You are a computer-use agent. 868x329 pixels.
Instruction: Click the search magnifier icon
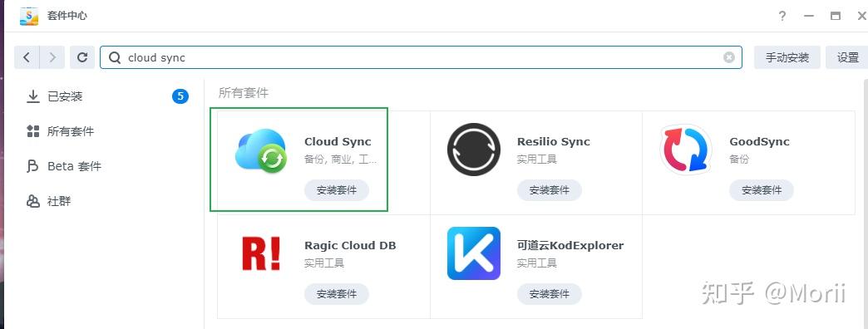[115, 57]
